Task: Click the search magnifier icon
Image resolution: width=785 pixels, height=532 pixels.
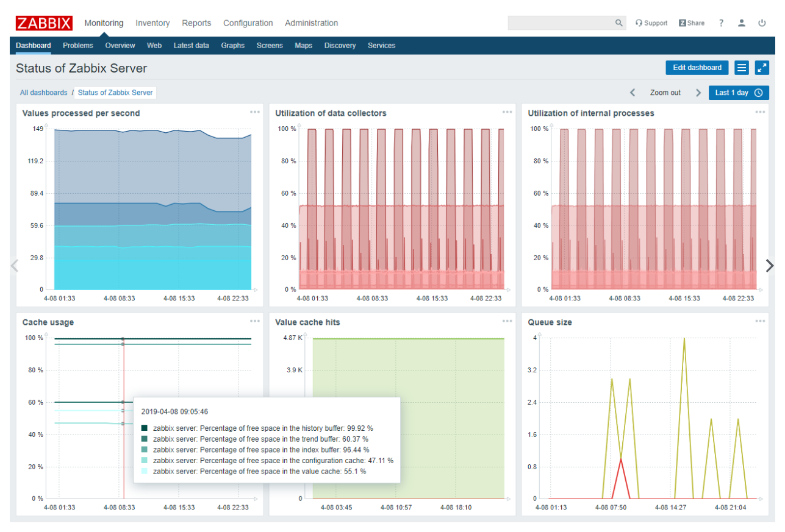Action: (x=619, y=23)
